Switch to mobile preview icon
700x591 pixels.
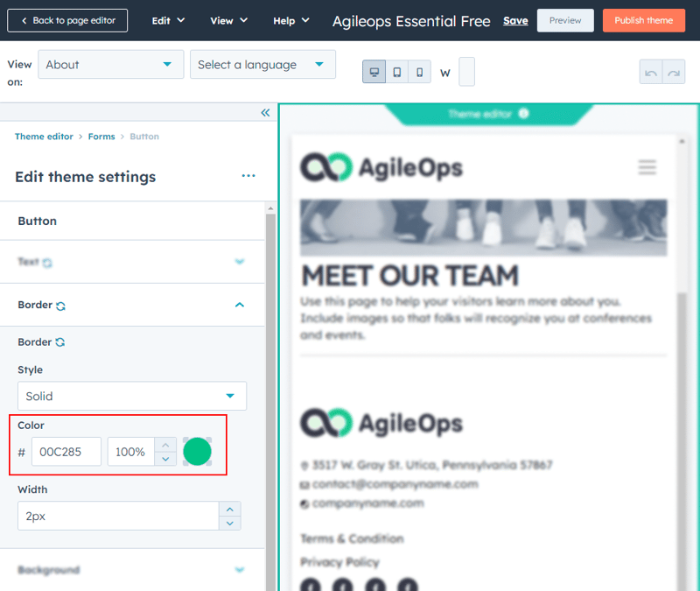420,72
